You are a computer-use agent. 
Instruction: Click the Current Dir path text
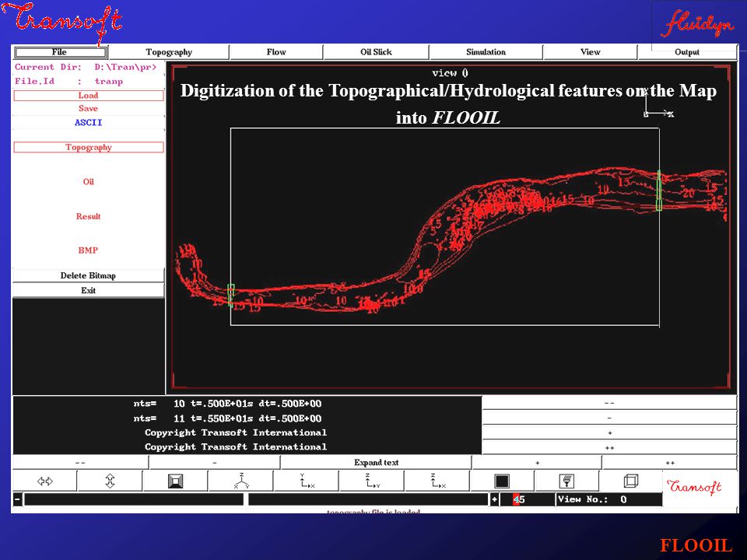coord(86,67)
